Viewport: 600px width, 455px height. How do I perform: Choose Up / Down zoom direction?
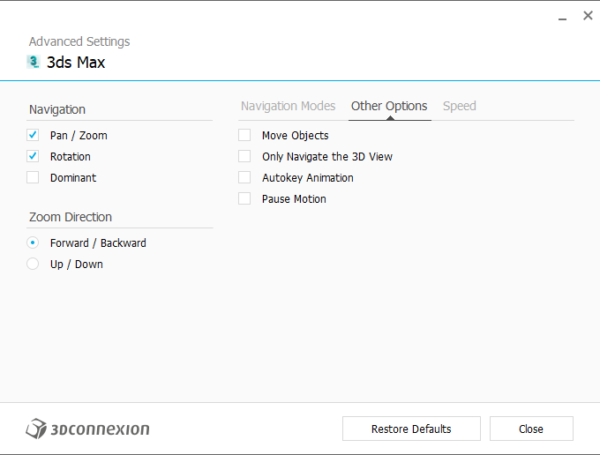coord(33,264)
